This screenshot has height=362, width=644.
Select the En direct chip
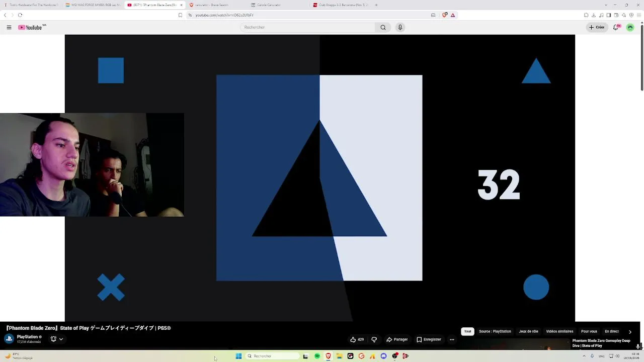point(612,331)
